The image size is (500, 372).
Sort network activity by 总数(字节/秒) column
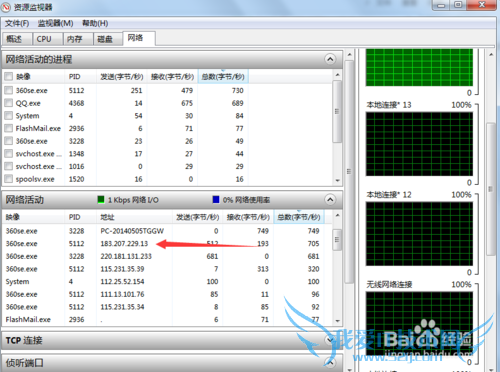point(299,217)
